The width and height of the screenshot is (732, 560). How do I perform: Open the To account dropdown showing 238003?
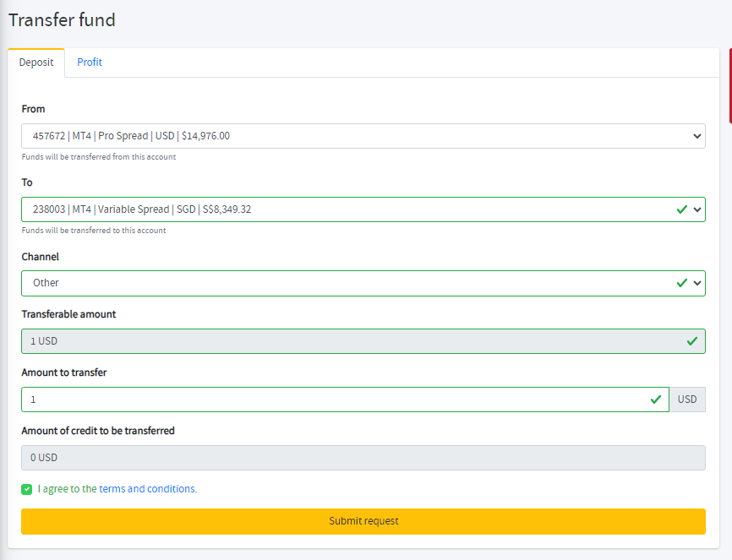click(363, 209)
